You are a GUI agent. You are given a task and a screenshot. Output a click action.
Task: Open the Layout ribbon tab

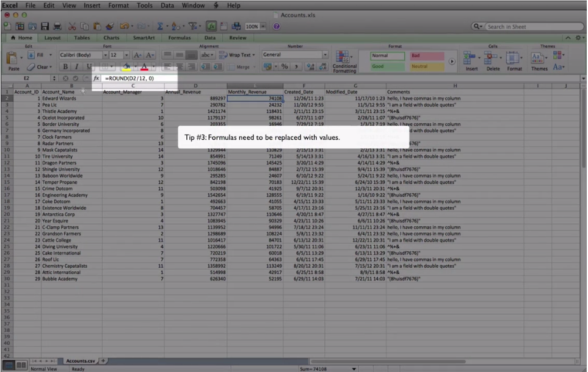click(52, 38)
